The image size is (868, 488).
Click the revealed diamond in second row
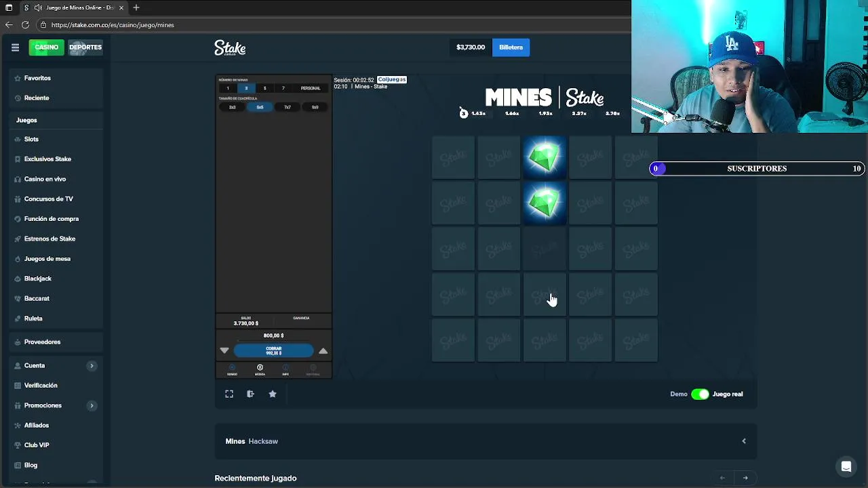click(x=545, y=203)
